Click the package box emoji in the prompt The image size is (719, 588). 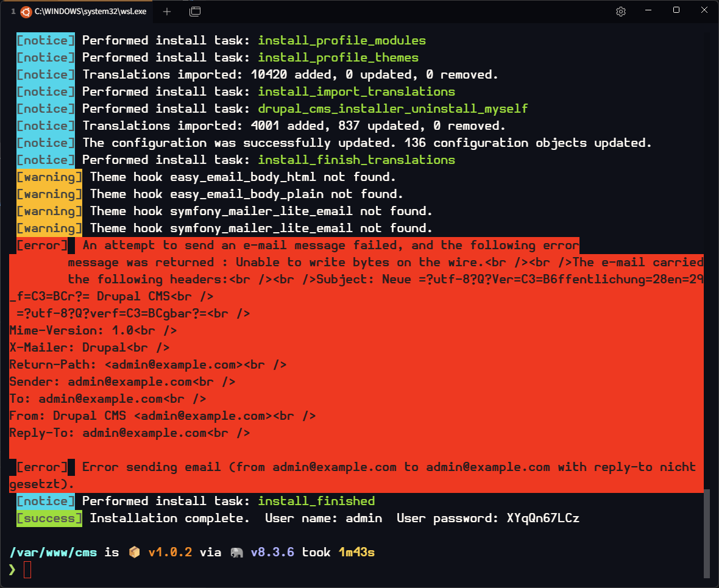pos(134,552)
